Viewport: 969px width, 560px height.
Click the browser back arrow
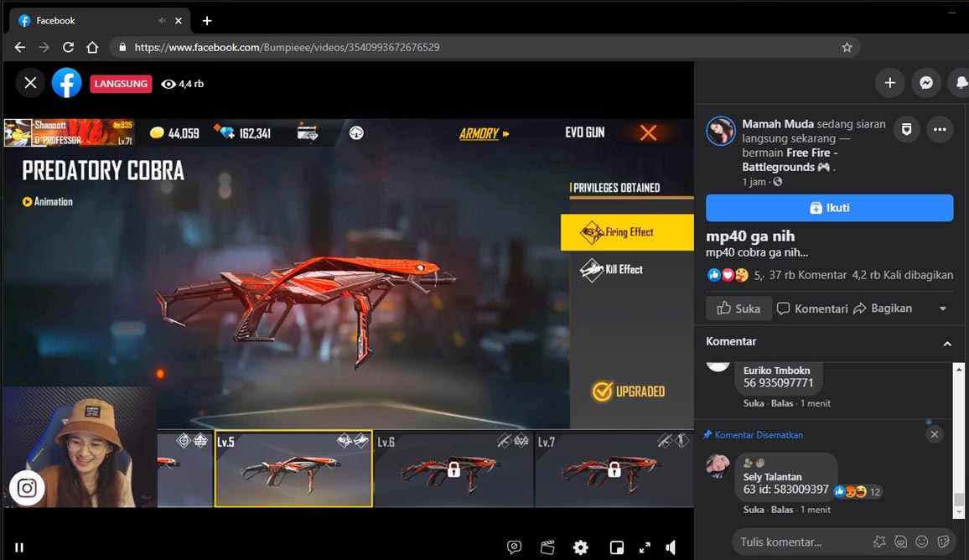click(x=20, y=48)
